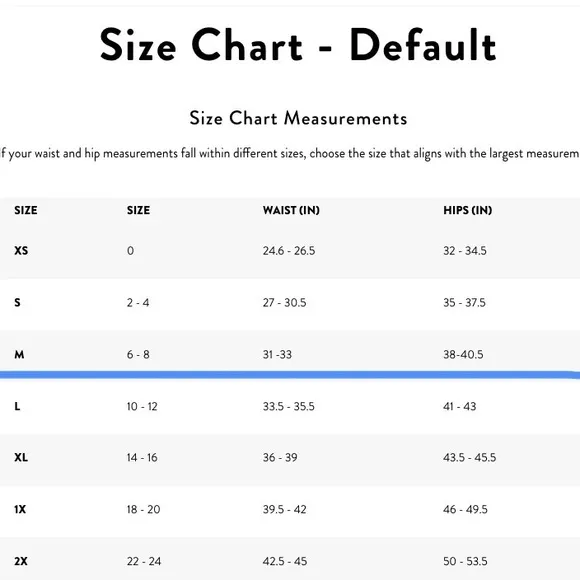Click hips value 50 - 53.5
The width and height of the screenshot is (580, 580).
(x=465, y=561)
